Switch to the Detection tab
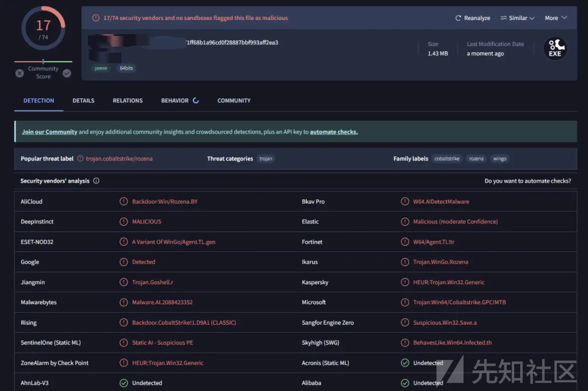588x391 pixels. (x=39, y=100)
